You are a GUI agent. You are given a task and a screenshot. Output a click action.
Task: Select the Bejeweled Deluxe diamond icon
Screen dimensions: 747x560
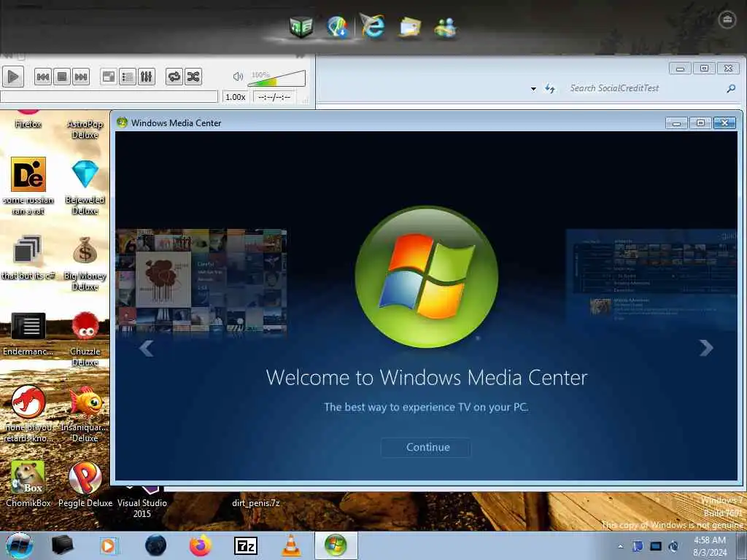(85, 174)
